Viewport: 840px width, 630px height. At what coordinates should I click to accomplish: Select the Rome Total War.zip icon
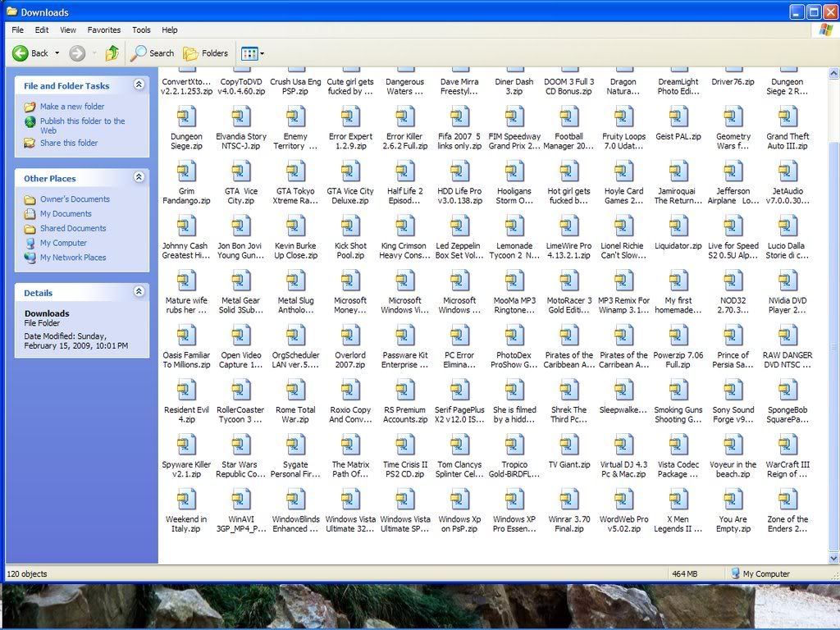[295, 390]
